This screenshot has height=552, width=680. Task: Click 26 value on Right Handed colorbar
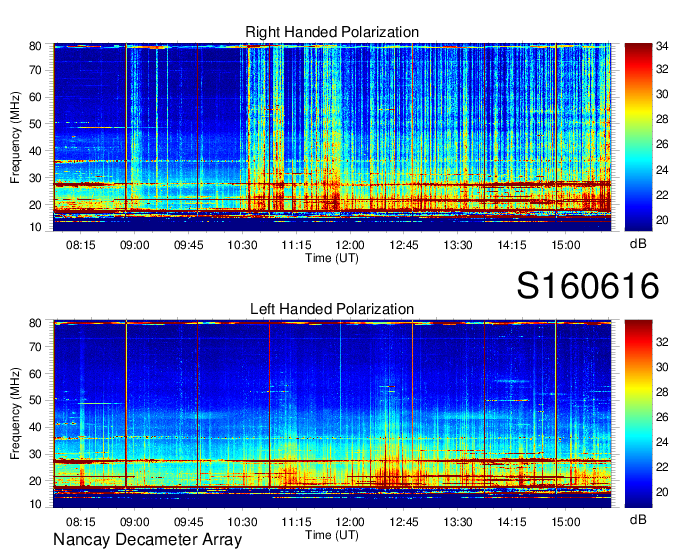tap(662, 144)
